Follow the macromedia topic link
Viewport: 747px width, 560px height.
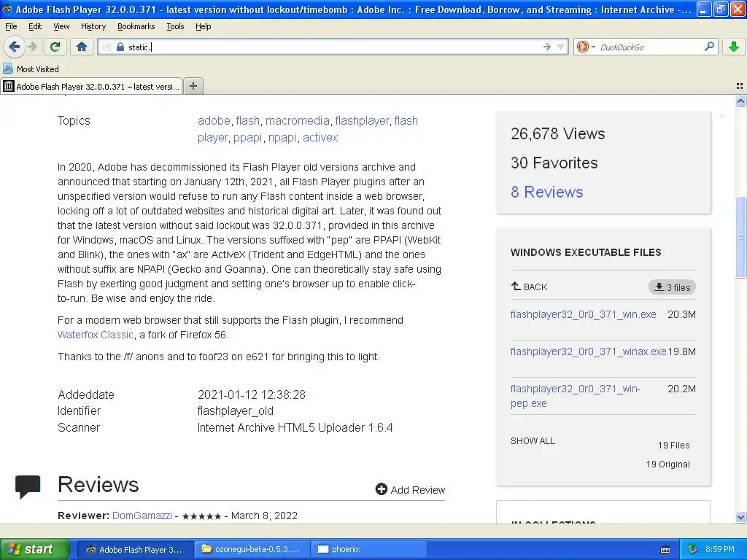298,120
